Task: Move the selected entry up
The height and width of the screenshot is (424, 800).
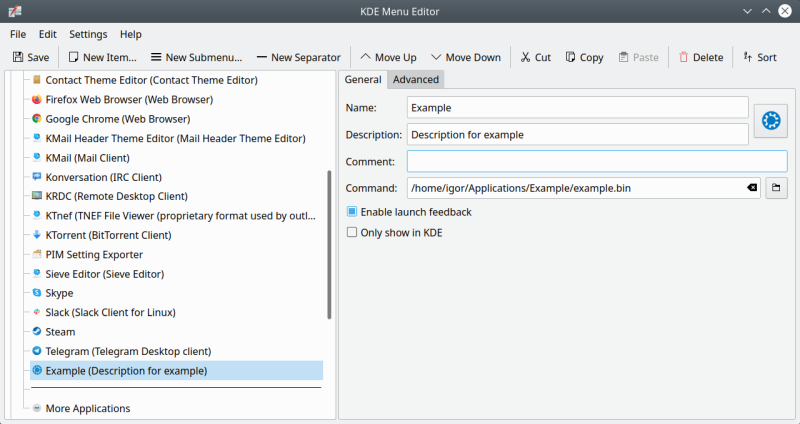Action: coord(387,57)
